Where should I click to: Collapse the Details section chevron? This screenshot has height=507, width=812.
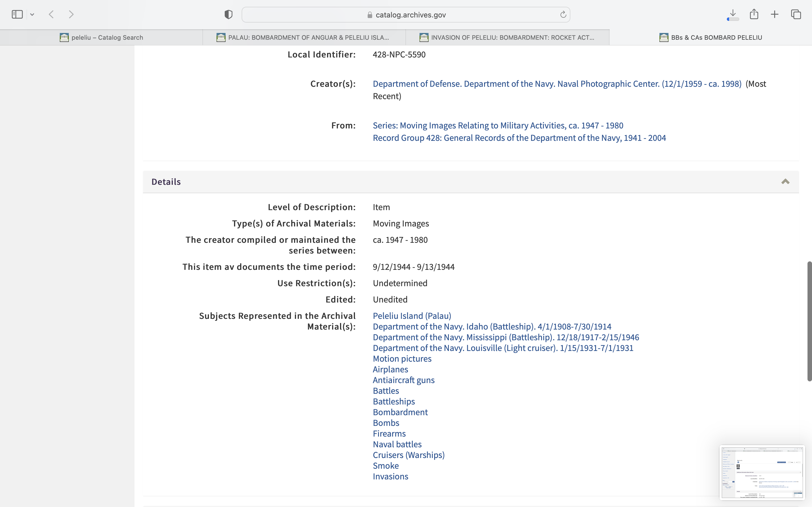click(785, 182)
